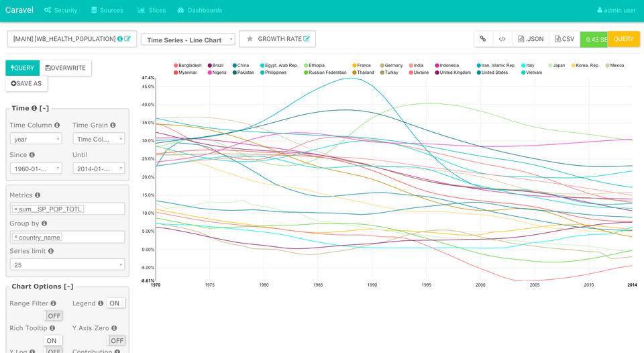Screen dimensions: 644x353
Task: Open the Dashboards menu
Action: (200, 10)
